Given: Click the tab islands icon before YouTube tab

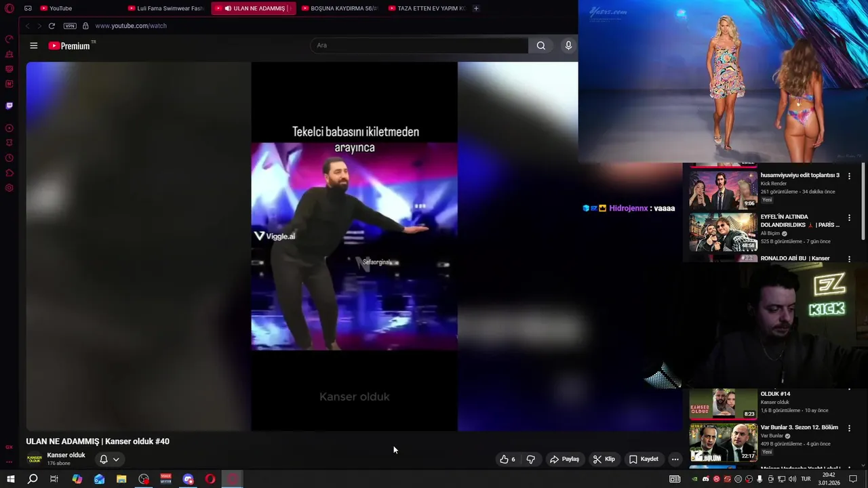Looking at the screenshot, I should pyautogui.click(x=28, y=8).
